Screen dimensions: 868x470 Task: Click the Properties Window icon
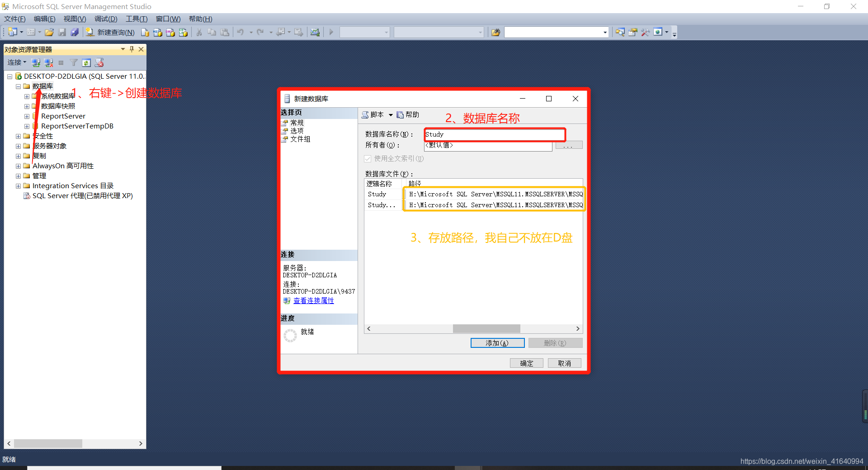coord(633,32)
